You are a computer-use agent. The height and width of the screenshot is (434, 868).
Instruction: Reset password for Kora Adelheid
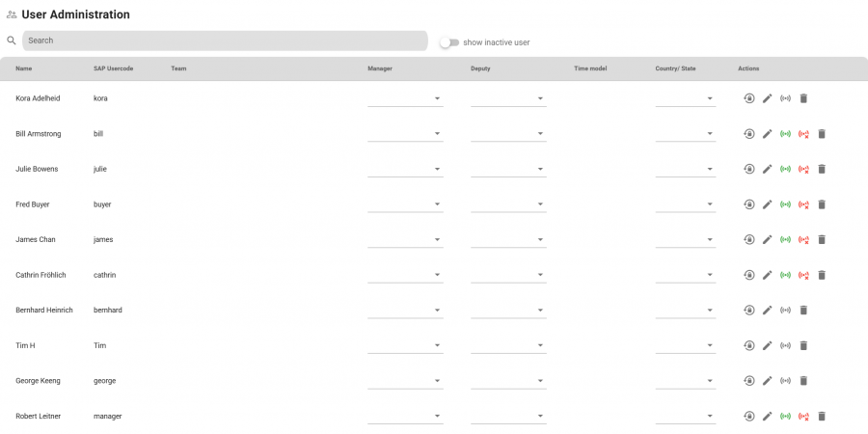point(748,98)
